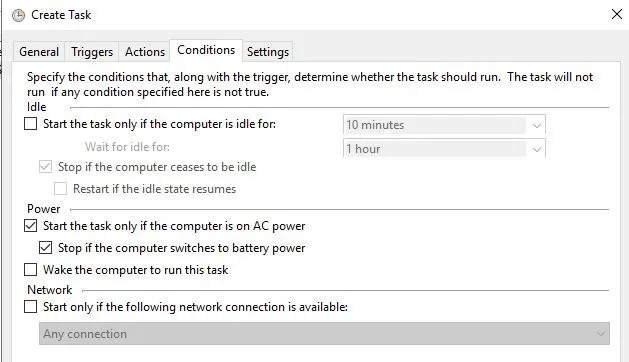Toggle Stop if computer ceases to be idle

pyautogui.click(x=45, y=167)
